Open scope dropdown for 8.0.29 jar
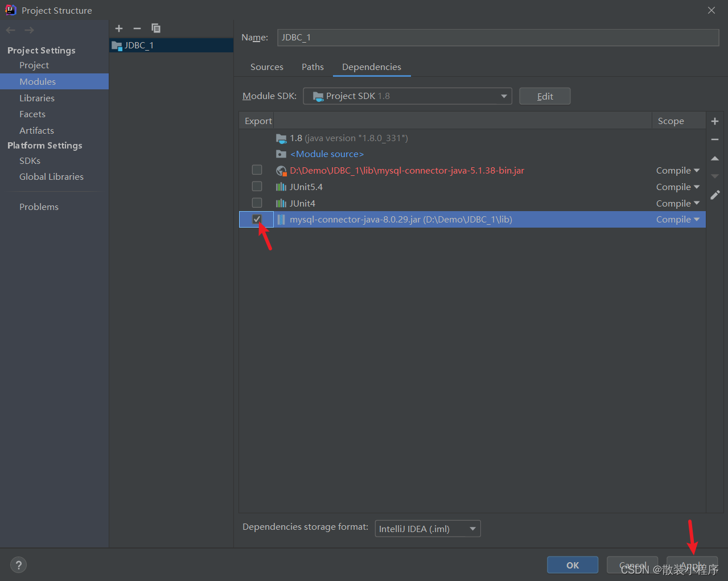 [x=678, y=220]
